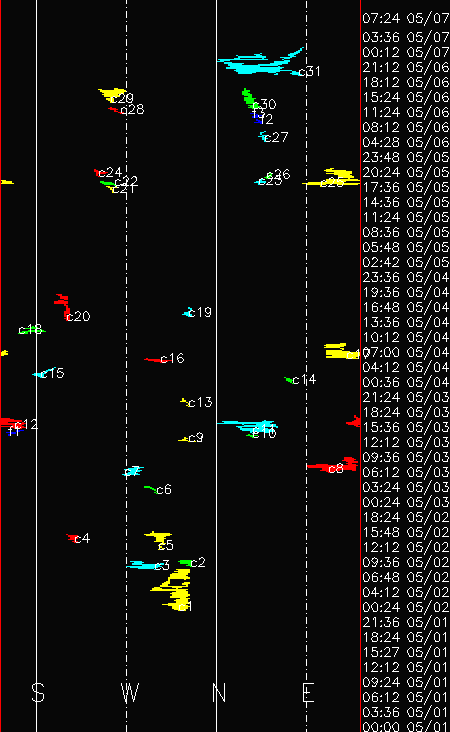Viewport: 450px width, 732px height.
Task: Click the cyan c19 event label
Action: pos(200,312)
